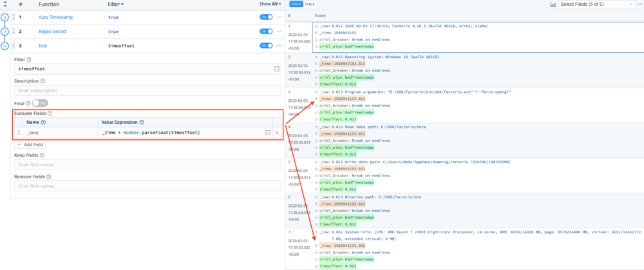Viewport: 644px width, 270px height.
Task: Open the Auto Timestamp function link
Action: coord(55,17)
